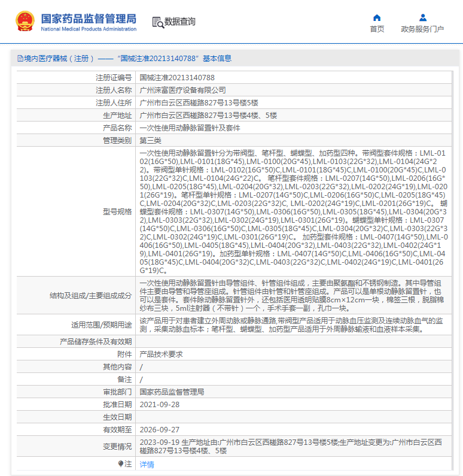Click the 审批部门 label

(x=117, y=392)
